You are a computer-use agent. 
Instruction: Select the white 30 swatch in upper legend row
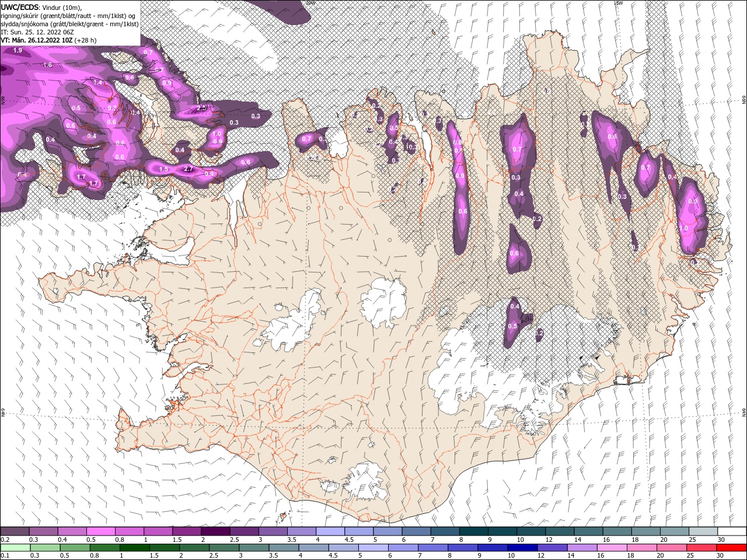[x=732, y=531]
